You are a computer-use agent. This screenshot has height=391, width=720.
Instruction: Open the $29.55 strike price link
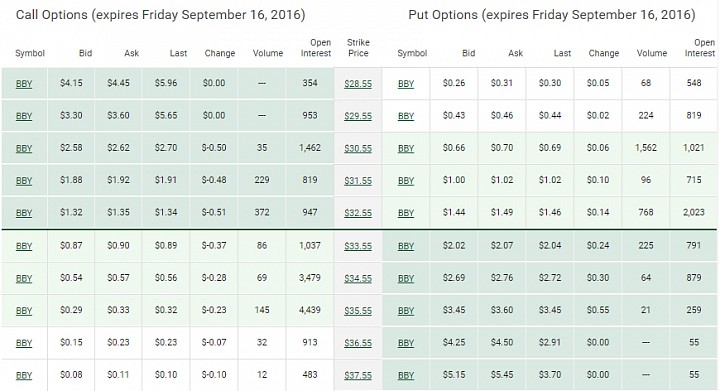click(358, 116)
